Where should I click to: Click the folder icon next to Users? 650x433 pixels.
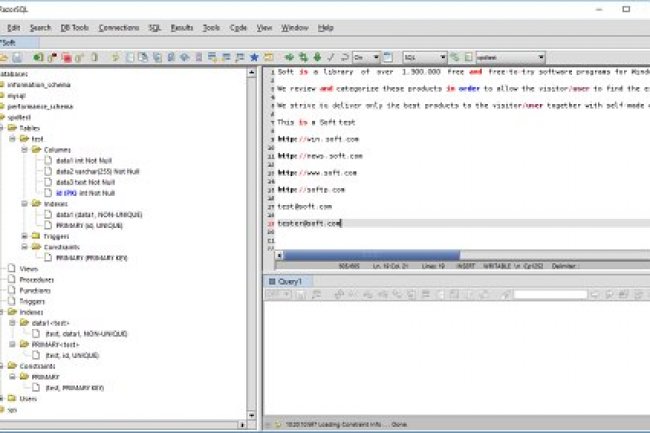click(x=9, y=398)
